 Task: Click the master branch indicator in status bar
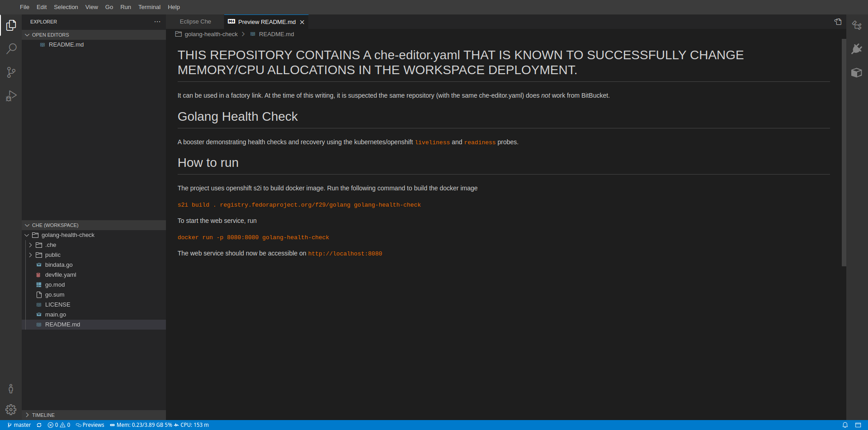19,425
